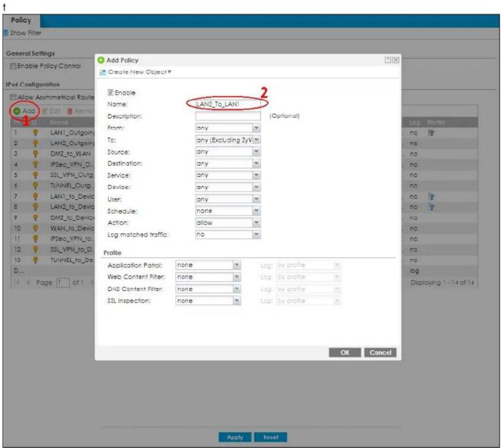Open the User dropdown

(256, 199)
